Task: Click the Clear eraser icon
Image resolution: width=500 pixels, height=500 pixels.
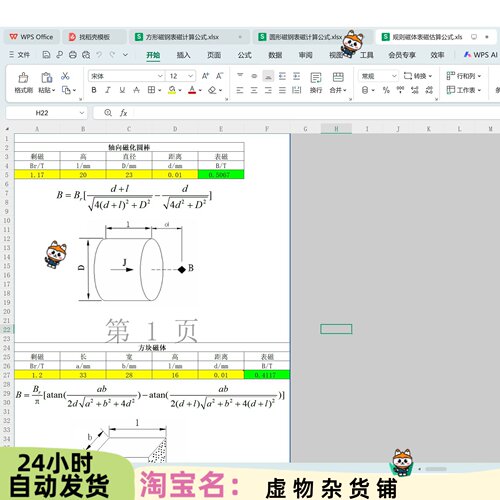Action: 212,90
